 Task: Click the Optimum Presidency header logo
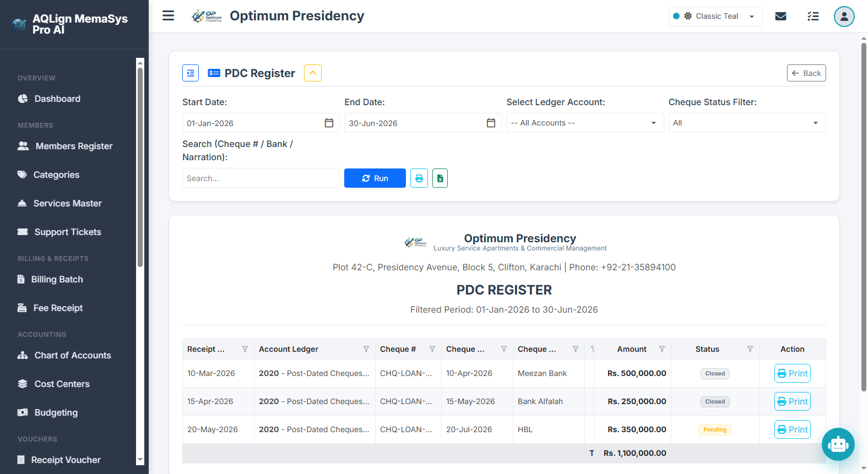207,17
